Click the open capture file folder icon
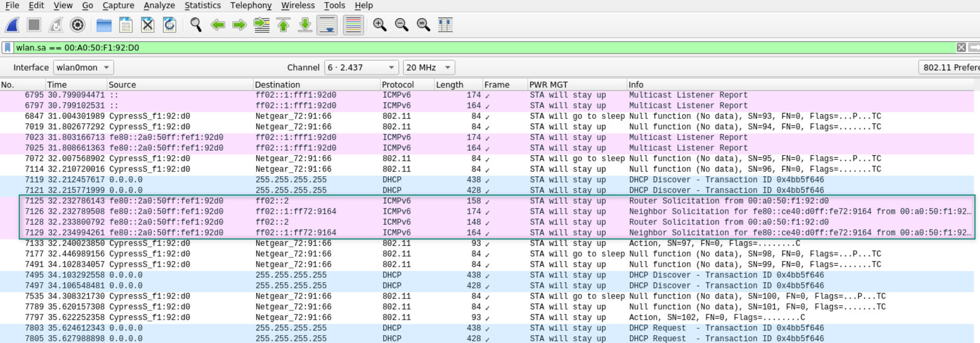The width and height of the screenshot is (980, 343). 104,25
